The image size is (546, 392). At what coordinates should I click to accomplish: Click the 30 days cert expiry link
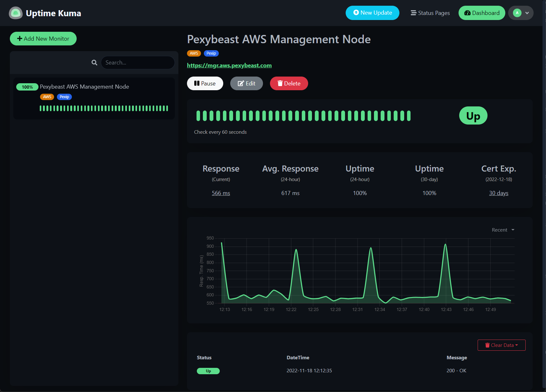499,193
